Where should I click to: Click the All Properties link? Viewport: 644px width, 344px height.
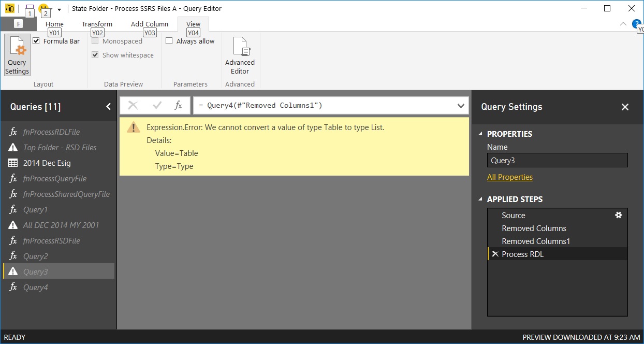(510, 177)
